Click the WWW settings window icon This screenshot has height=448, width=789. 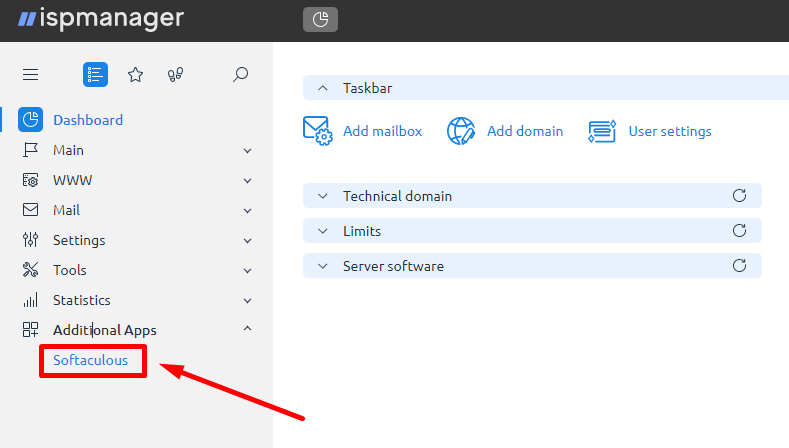click(30, 180)
